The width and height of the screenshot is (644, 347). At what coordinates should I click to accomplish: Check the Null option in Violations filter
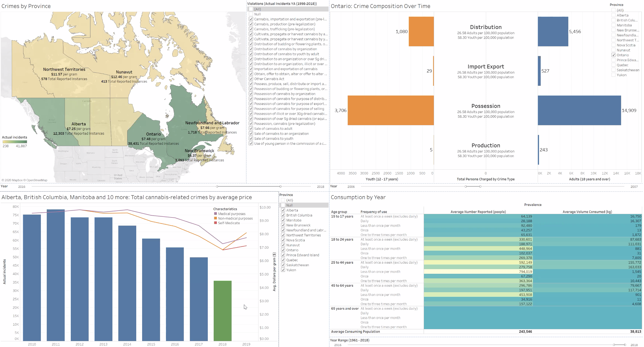(251, 14)
